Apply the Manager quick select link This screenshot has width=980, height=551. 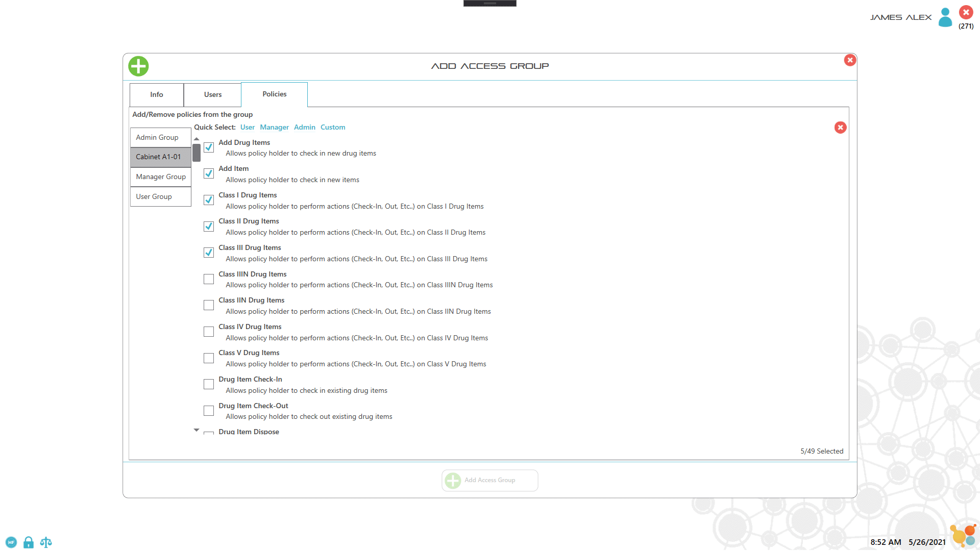point(274,128)
